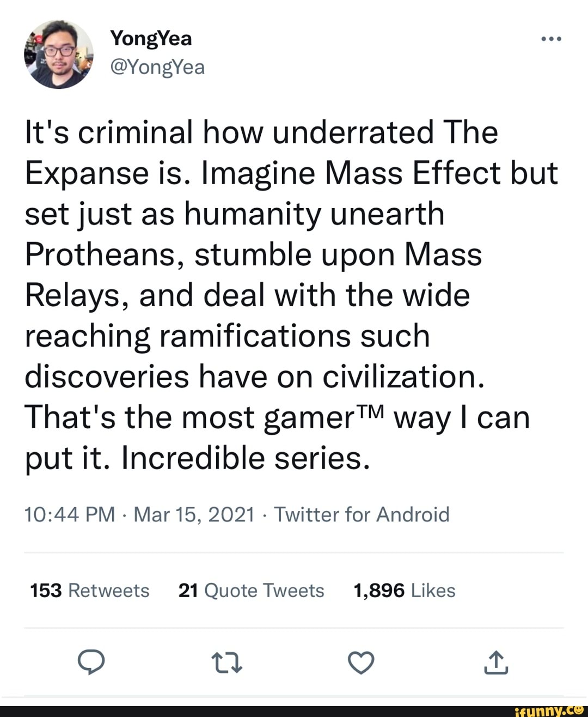Click the ifunny.co watermark logo

point(550,710)
